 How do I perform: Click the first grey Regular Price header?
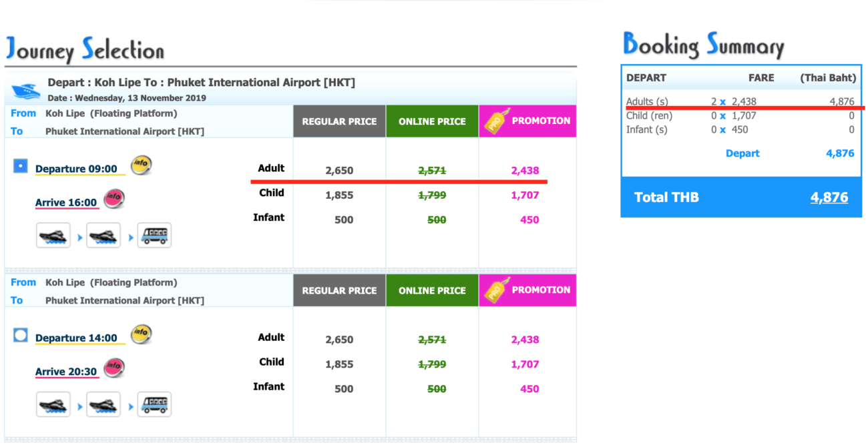pos(339,121)
